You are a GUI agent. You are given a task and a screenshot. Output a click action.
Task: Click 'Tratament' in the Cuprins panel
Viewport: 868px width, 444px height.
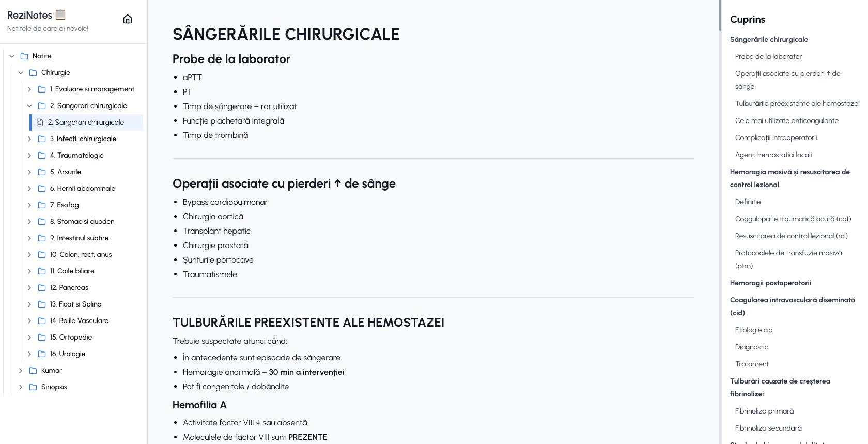coord(752,364)
